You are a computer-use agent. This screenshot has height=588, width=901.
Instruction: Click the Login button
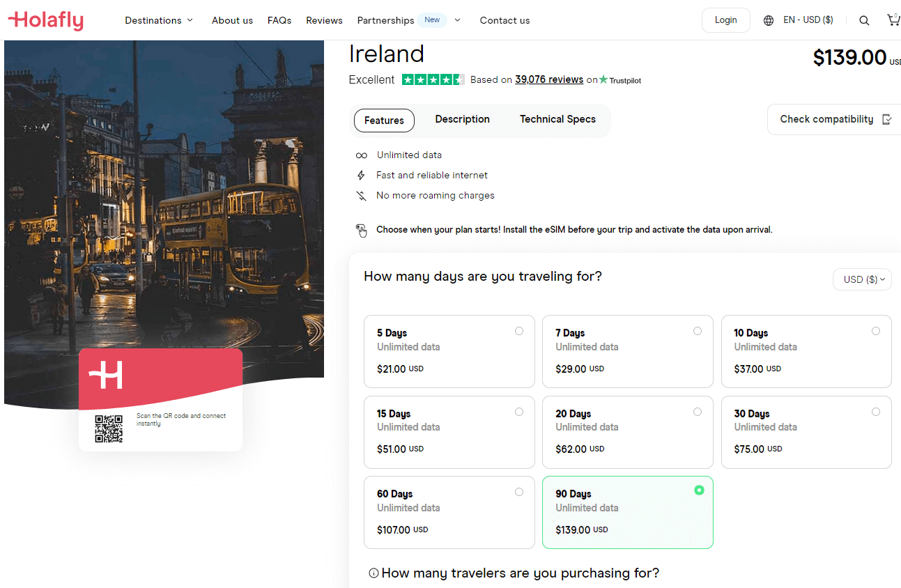(725, 20)
